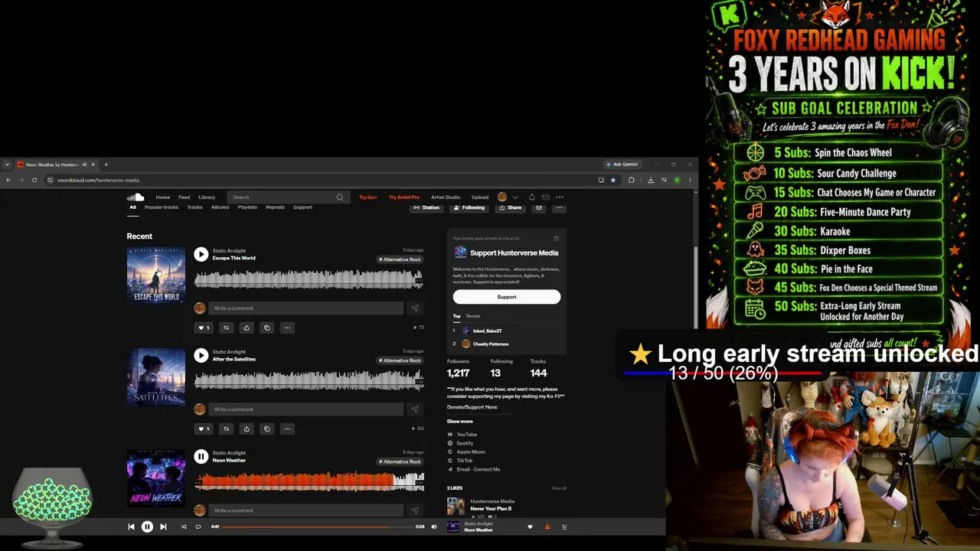The image size is (980, 551).
Task: Skip to previous track in player bar
Action: pos(131,527)
